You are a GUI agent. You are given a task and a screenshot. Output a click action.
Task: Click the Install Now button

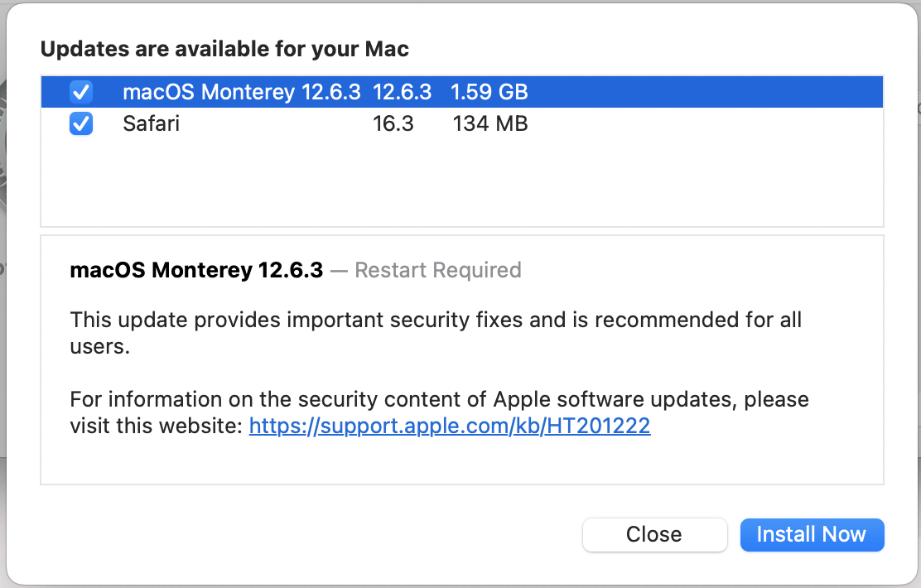(812, 535)
